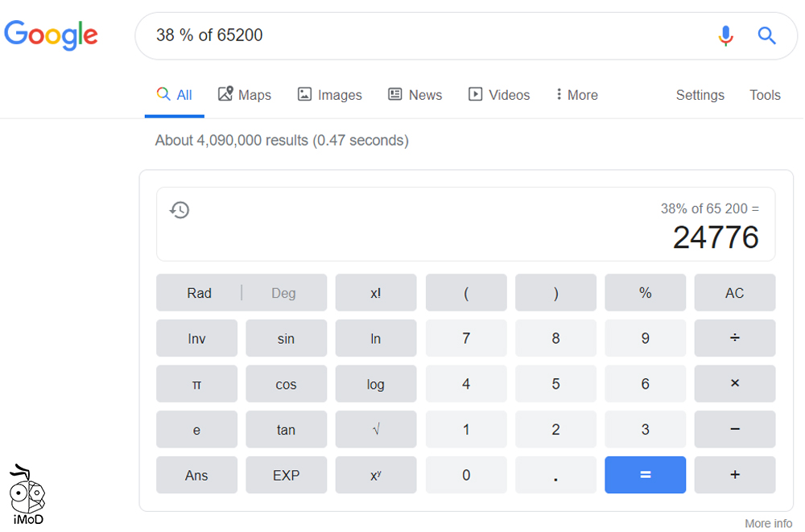This screenshot has width=805, height=532.
Task: Click the Videos play icon
Action: 475,94
